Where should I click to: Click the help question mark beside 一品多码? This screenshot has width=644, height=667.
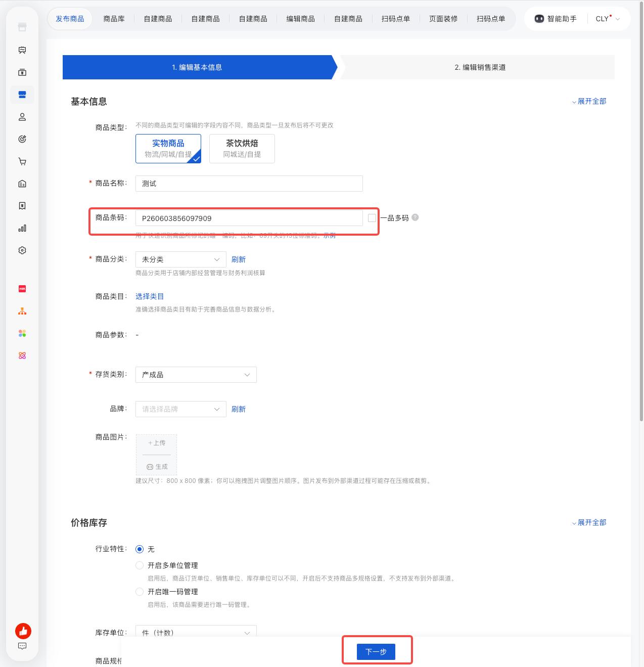pos(415,217)
